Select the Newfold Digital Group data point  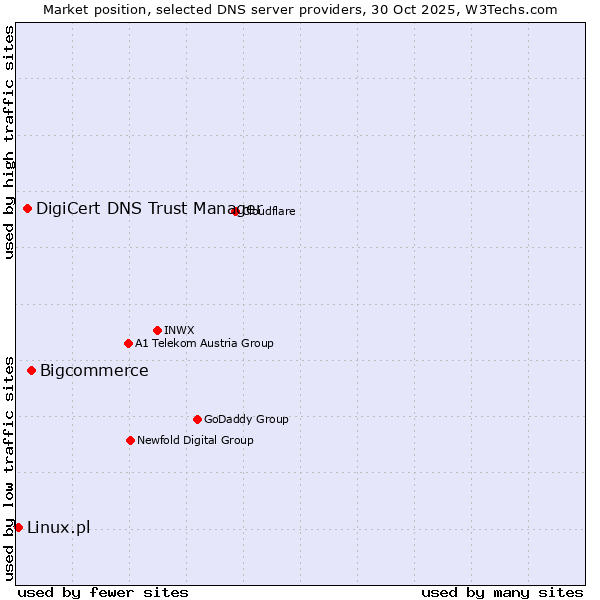click(x=130, y=440)
